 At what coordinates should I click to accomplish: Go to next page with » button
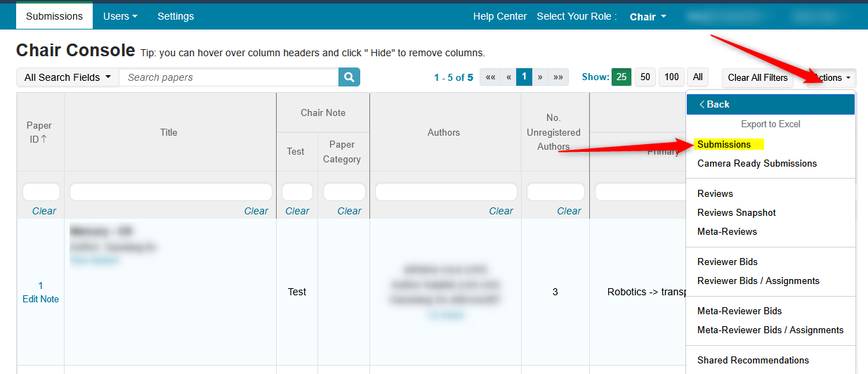tap(540, 77)
